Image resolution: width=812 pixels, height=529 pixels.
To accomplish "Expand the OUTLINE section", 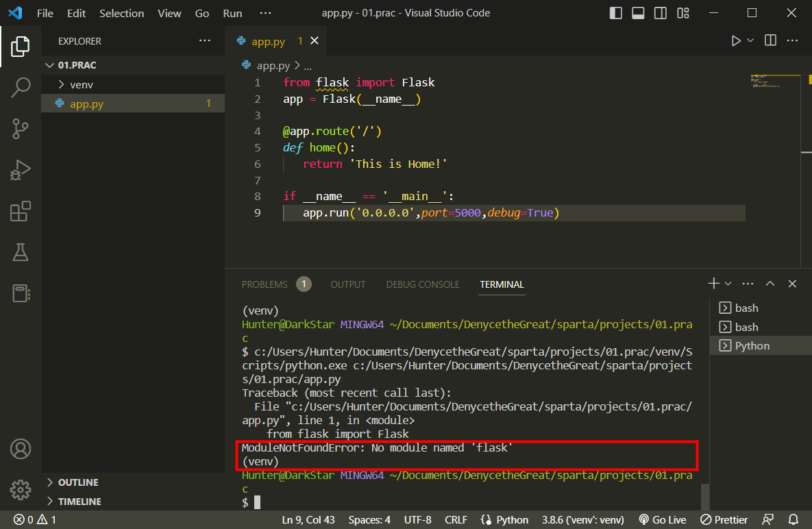I will (133, 482).
